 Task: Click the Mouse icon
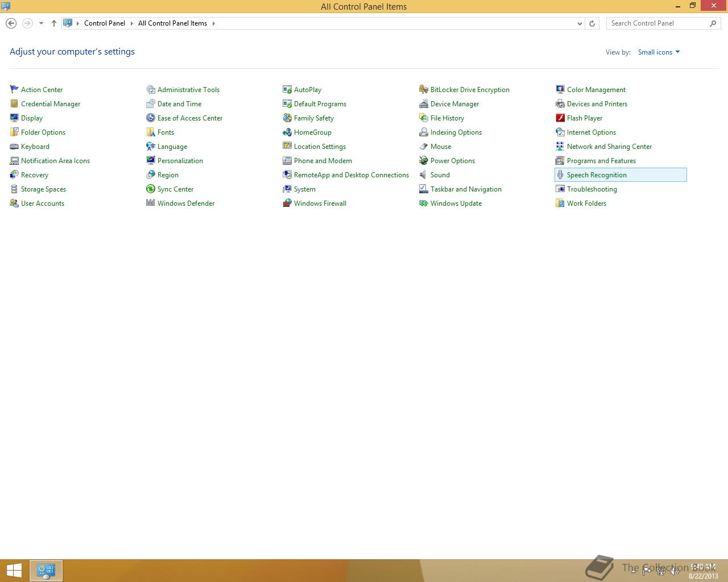click(424, 146)
